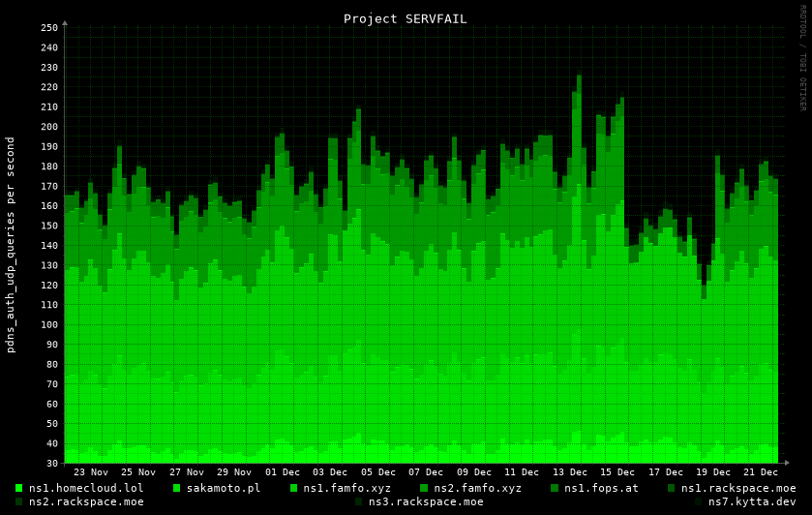Click the ns1.homecloud.lol legend color swatch
This screenshot has width=812, height=515.
19,488
